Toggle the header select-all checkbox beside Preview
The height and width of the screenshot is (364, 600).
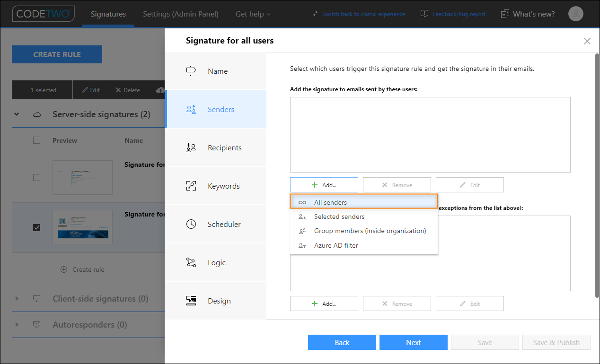pos(37,140)
